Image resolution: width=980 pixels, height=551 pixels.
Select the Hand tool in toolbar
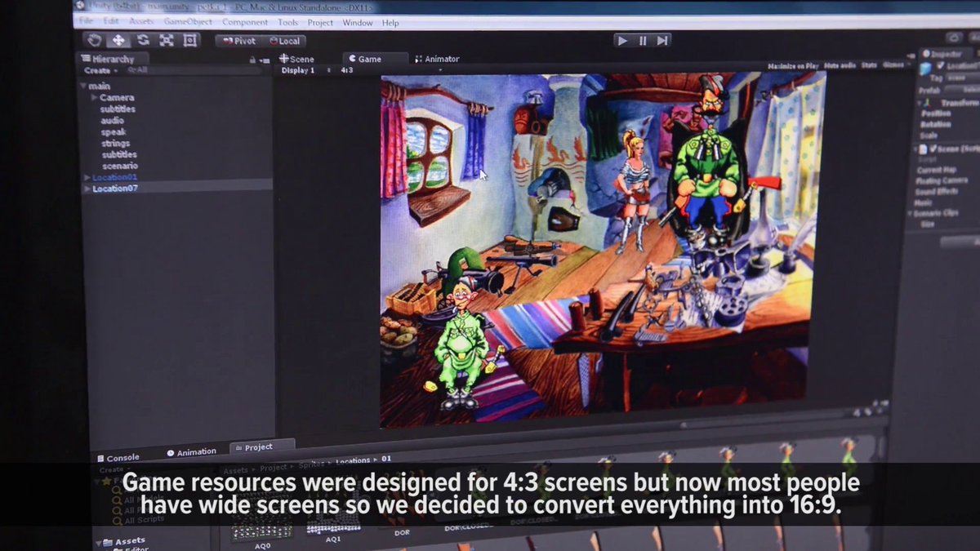point(94,39)
